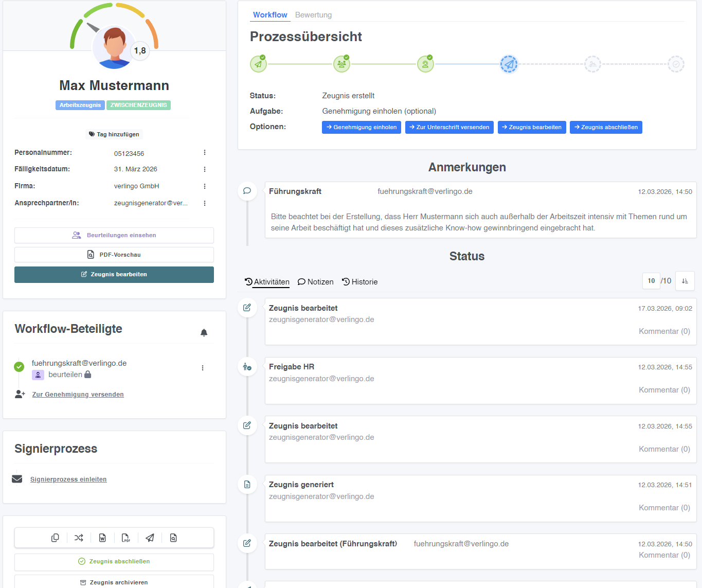
Task: Click the add-person icon beside Zur Genehmigung versenden
Action: (20, 394)
